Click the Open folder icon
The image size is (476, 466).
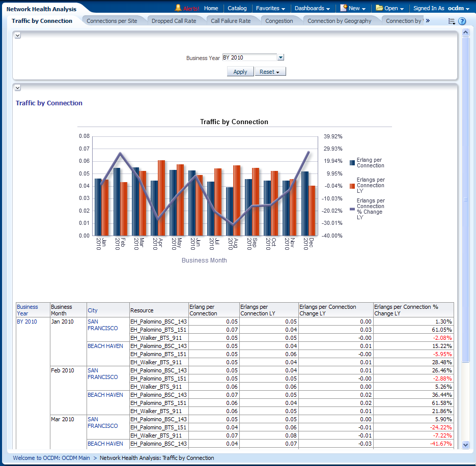pos(379,8)
